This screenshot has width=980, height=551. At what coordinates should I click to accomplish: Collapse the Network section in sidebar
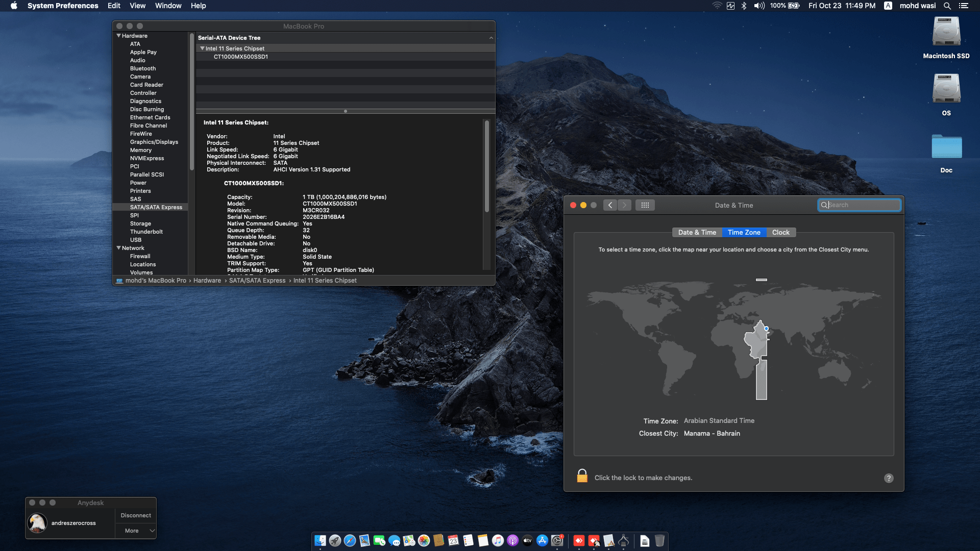point(118,248)
